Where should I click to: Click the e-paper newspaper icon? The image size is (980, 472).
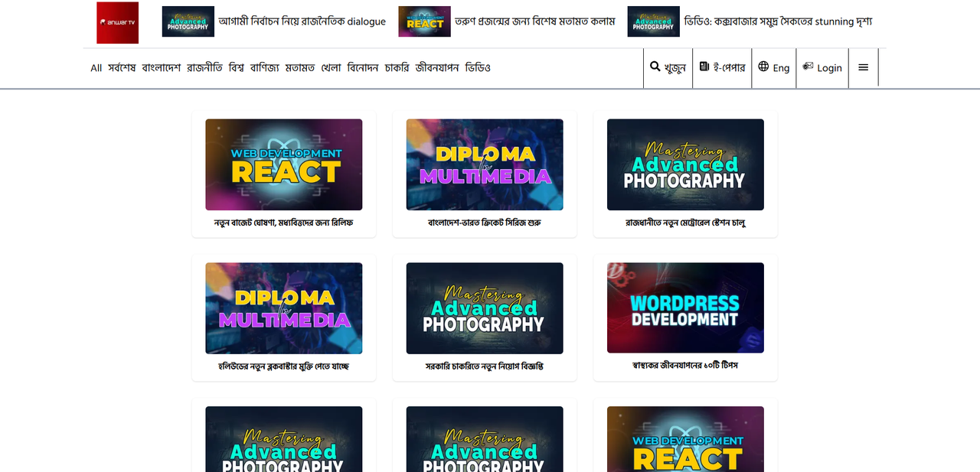(704, 67)
